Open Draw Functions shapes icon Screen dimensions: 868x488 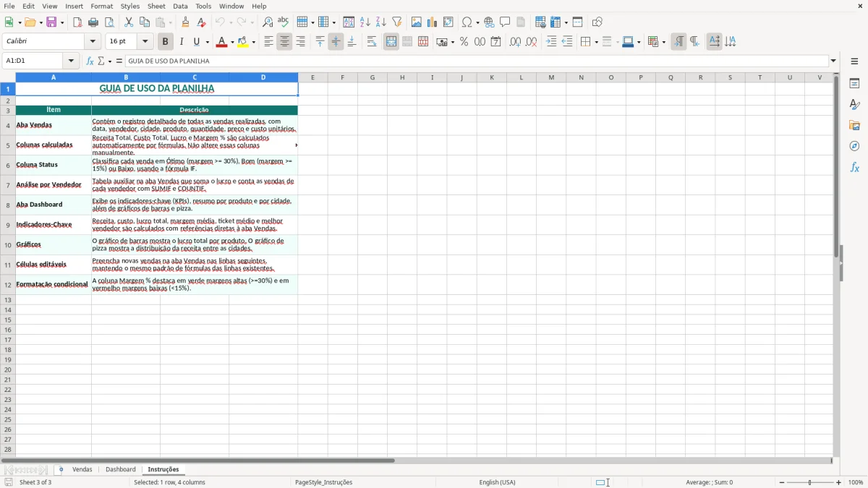click(597, 22)
